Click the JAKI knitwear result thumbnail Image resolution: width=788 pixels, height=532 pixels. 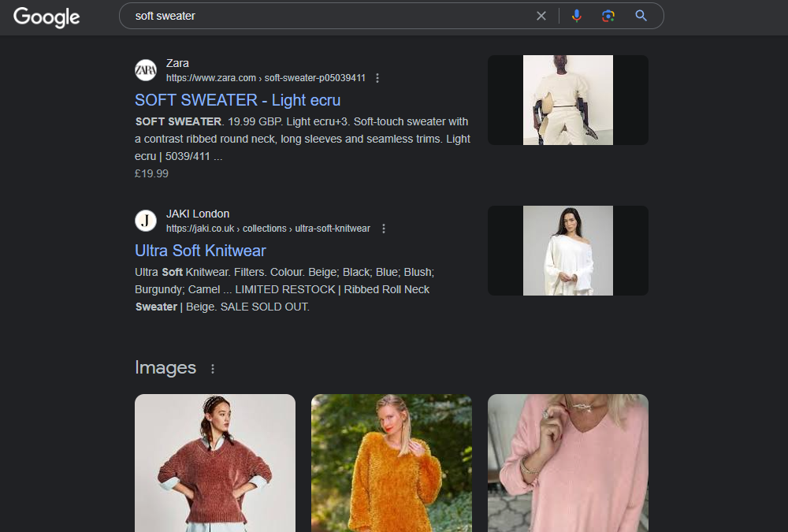click(x=568, y=250)
